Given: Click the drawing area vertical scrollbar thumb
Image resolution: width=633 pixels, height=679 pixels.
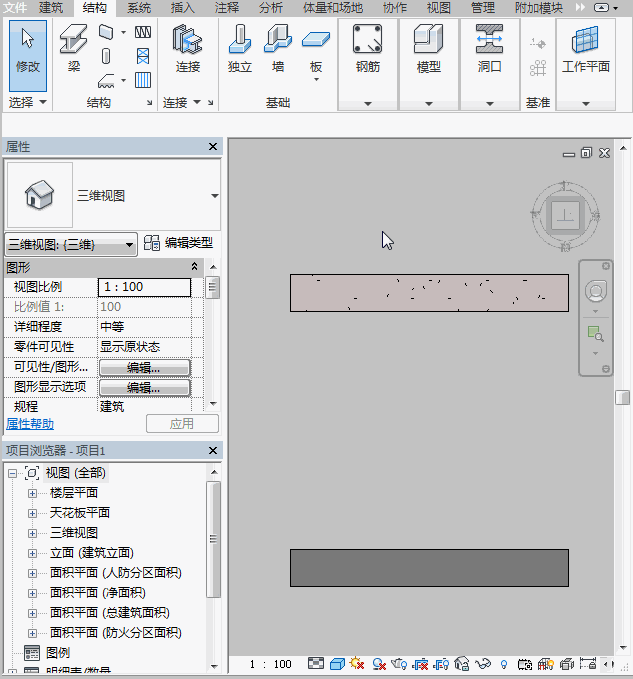Looking at the screenshot, I should (623, 398).
